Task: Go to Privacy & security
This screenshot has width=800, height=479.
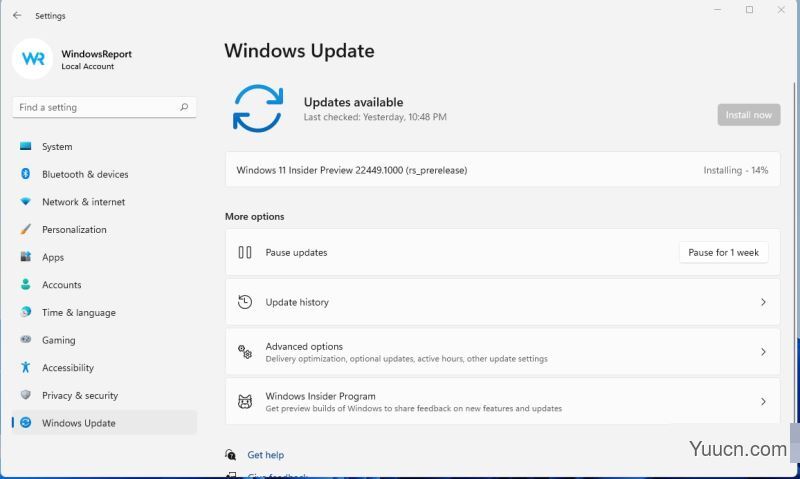Action: pos(104,394)
